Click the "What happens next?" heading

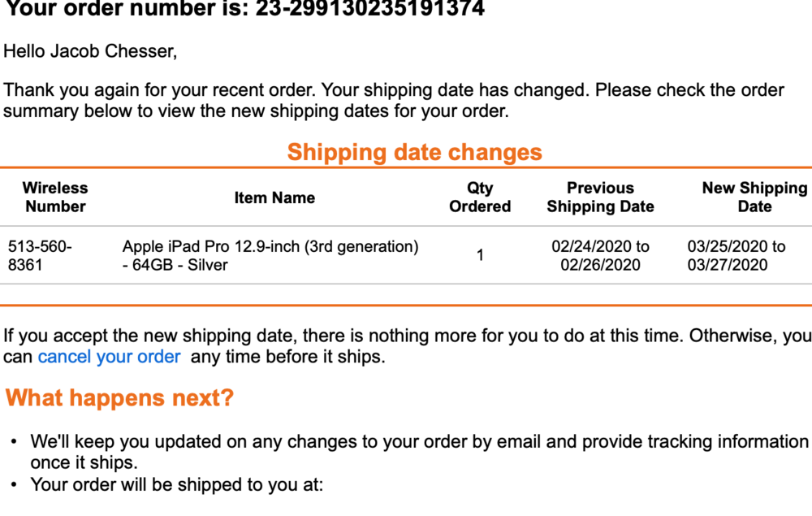119,398
